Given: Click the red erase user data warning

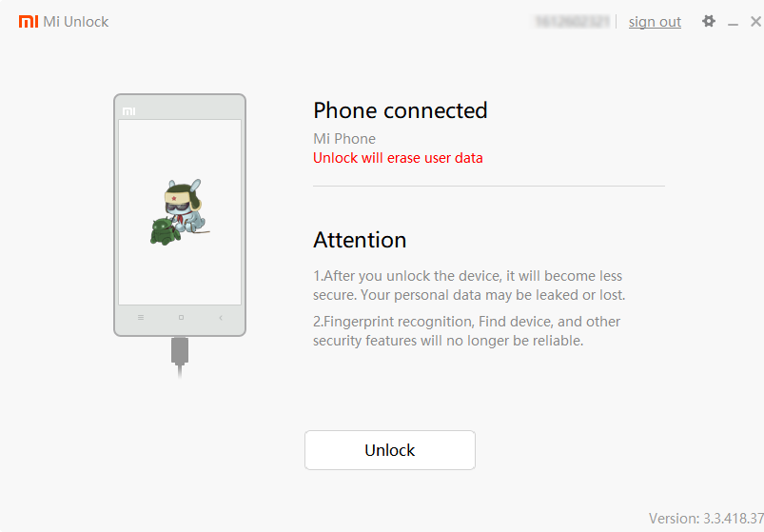Looking at the screenshot, I should (x=398, y=158).
